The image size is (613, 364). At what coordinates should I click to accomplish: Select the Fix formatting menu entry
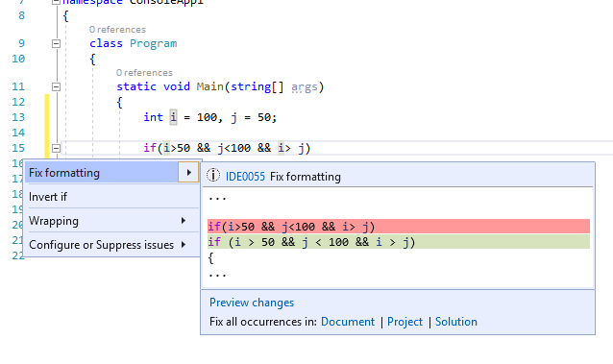pos(102,173)
